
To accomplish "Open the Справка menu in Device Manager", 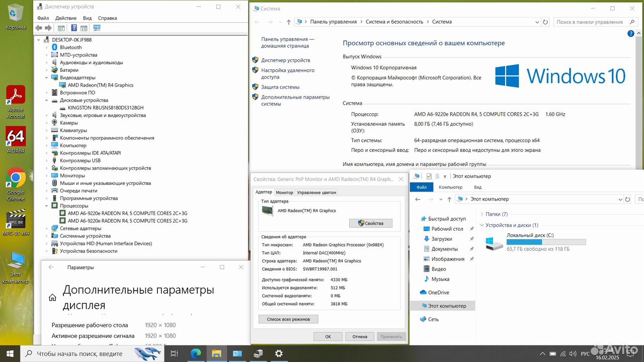I will pos(108,18).
